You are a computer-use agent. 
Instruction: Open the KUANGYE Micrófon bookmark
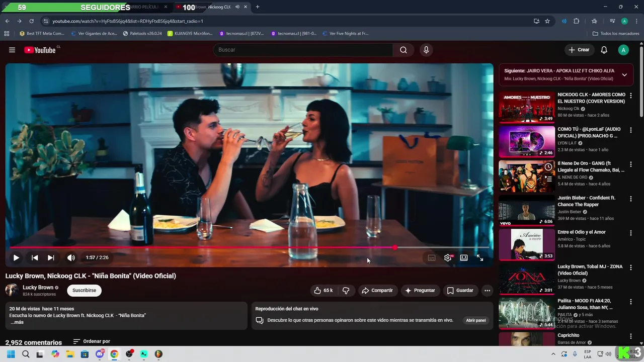[x=190, y=34]
